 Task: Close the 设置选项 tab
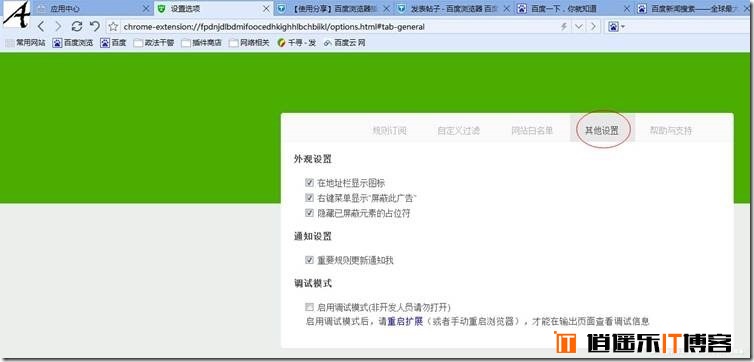pyautogui.click(x=266, y=9)
